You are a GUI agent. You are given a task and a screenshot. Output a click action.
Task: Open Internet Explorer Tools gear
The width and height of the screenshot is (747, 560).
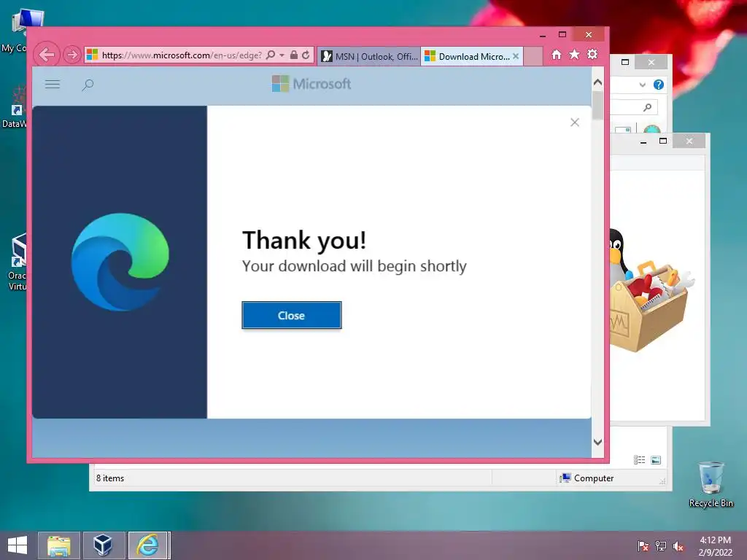(592, 54)
